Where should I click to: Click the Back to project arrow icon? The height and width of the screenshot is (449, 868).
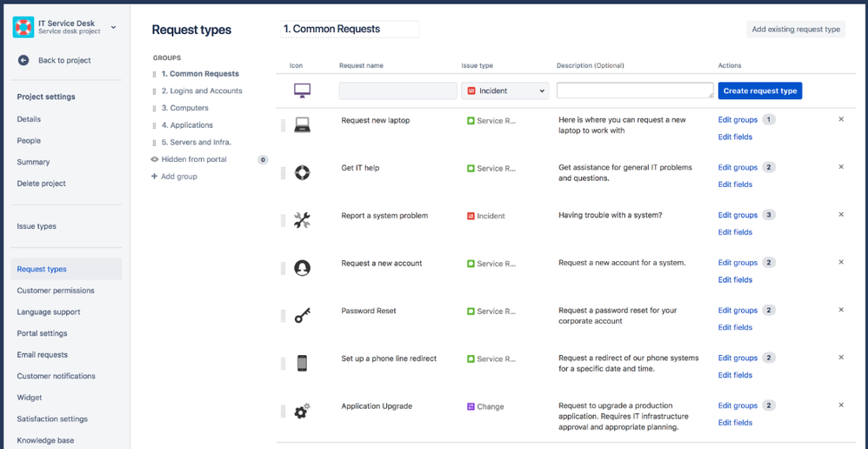coord(23,60)
